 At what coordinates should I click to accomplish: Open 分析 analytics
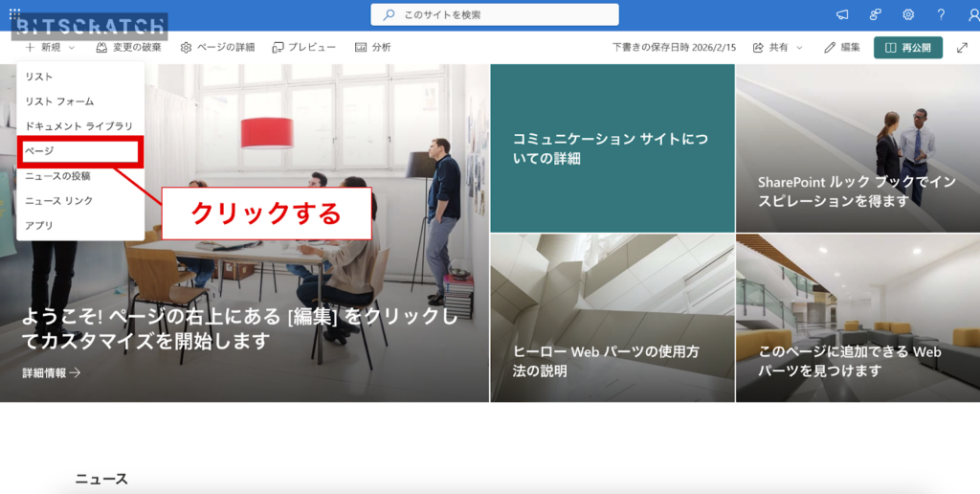tap(373, 47)
